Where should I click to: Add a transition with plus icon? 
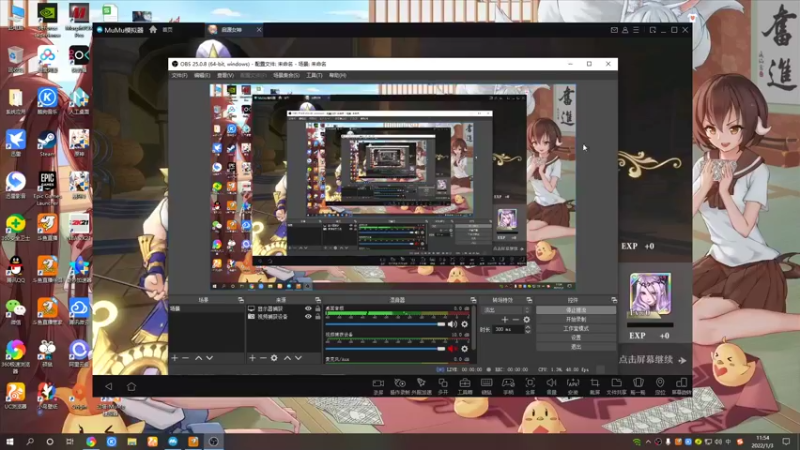click(505, 320)
